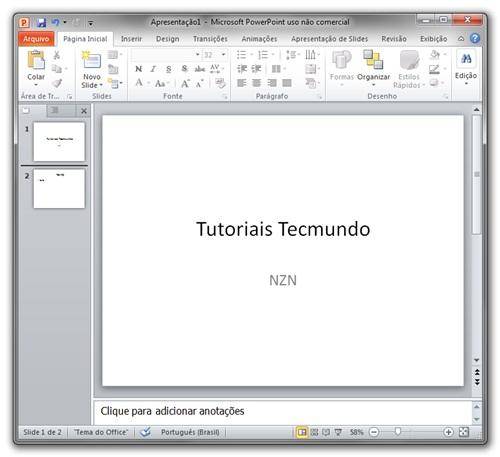Click the zoom out minus icon
Viewport: 500px width, 457px height.
[x=374, y=432]
